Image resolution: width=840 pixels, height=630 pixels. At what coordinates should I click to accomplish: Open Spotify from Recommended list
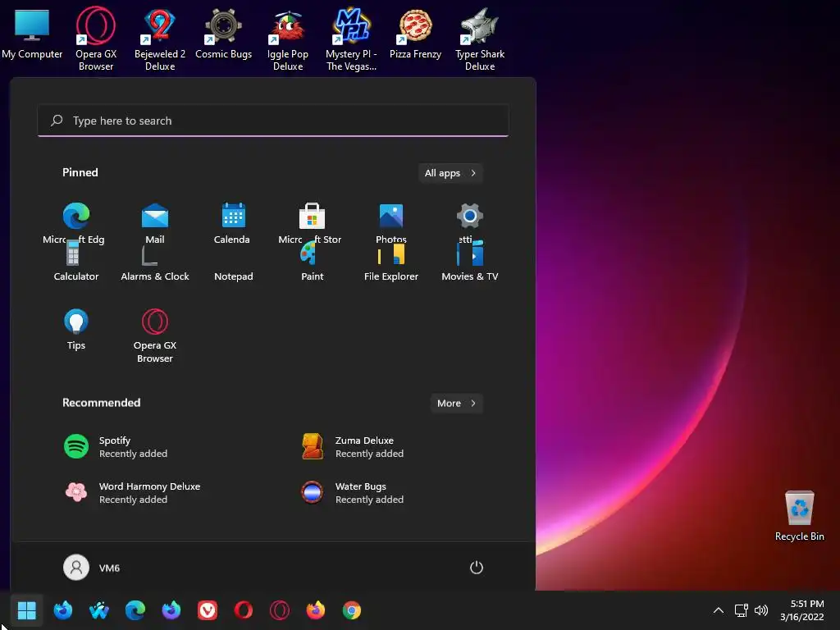click(116, 447)
